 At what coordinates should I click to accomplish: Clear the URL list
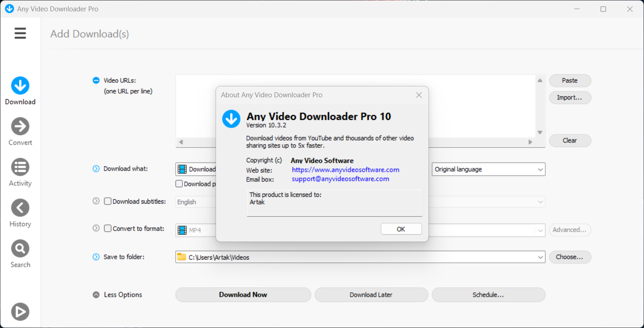click(x=570, y=141)
